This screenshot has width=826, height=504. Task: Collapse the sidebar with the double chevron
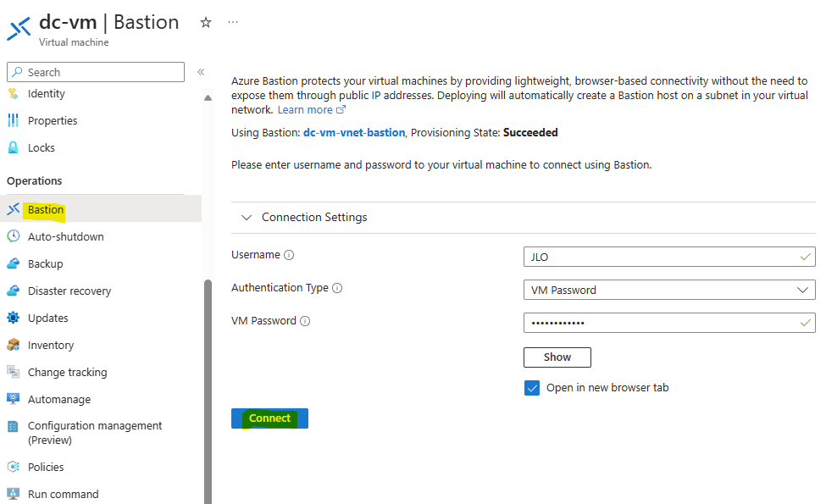(x=201, y=72)
